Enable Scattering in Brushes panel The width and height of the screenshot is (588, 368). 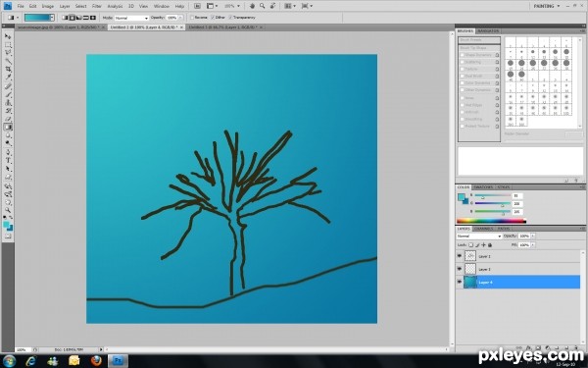click(463, 62)
